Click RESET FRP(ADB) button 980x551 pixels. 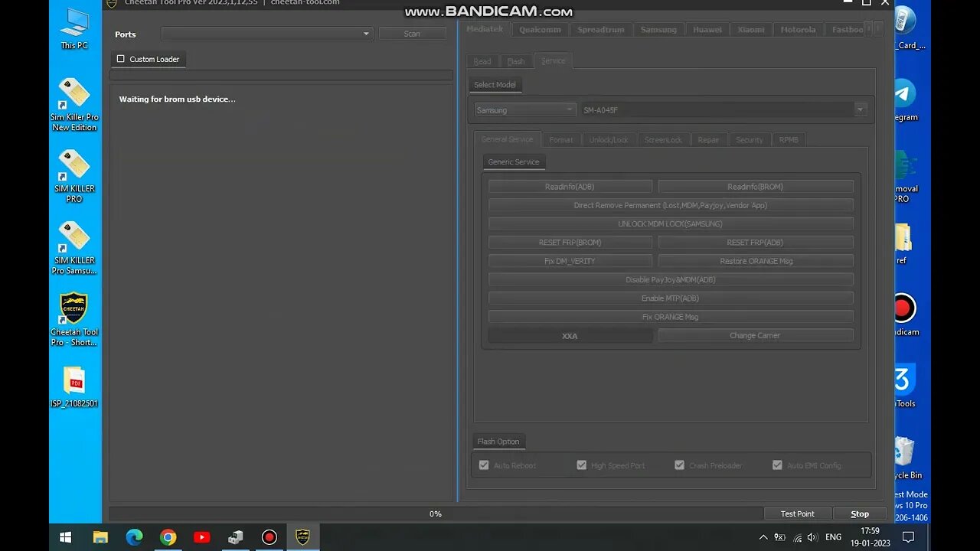[755, 242]
